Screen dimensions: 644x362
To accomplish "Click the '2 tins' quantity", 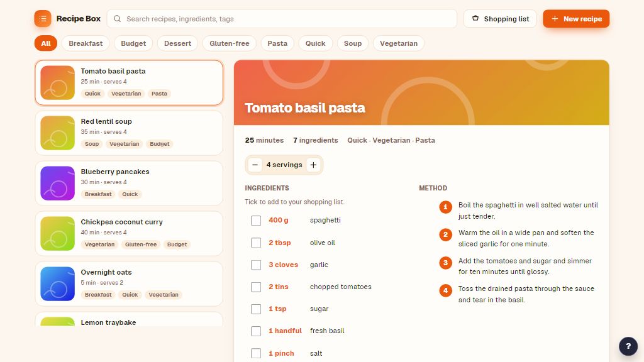I will (x=279, y=287).
